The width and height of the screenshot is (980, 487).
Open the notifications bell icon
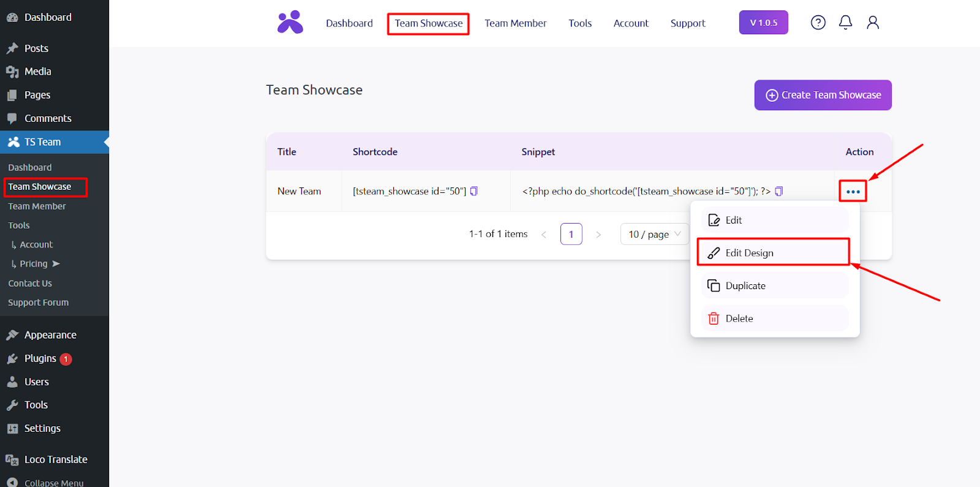(x=845, y=23)
